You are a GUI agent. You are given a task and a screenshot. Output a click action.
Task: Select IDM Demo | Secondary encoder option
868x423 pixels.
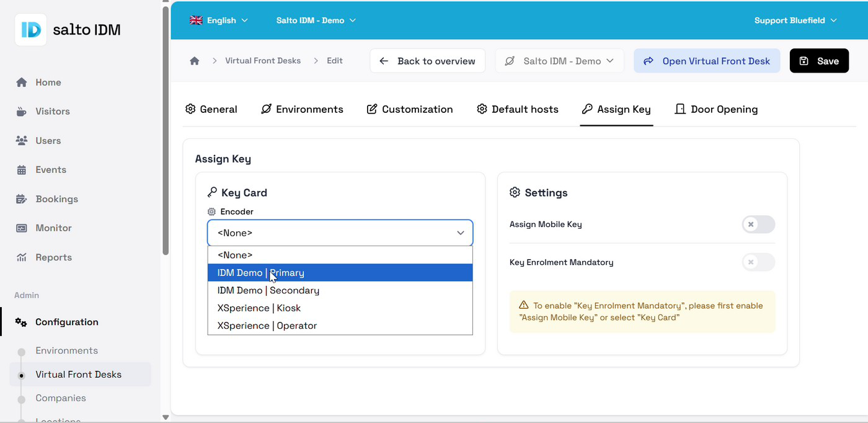click(x=340, y=290)
